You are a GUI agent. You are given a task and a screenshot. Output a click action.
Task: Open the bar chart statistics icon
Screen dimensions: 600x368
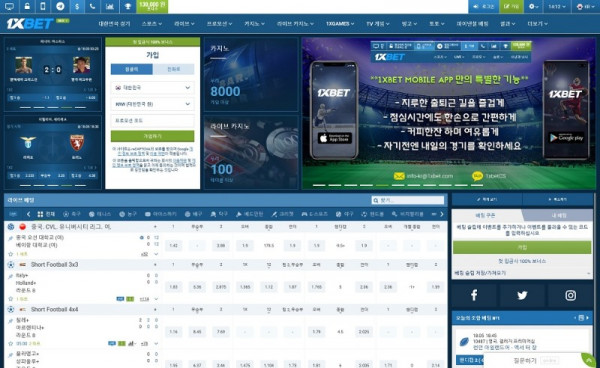point(110,7)
